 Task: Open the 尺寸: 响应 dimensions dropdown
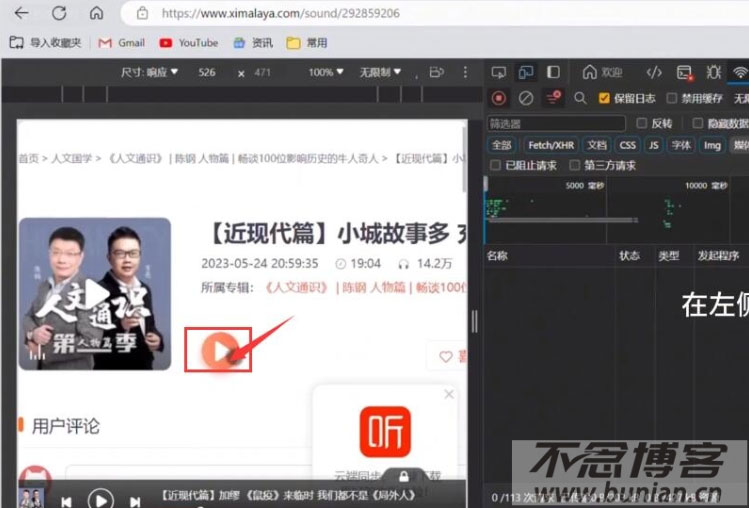tap(150, 72)
